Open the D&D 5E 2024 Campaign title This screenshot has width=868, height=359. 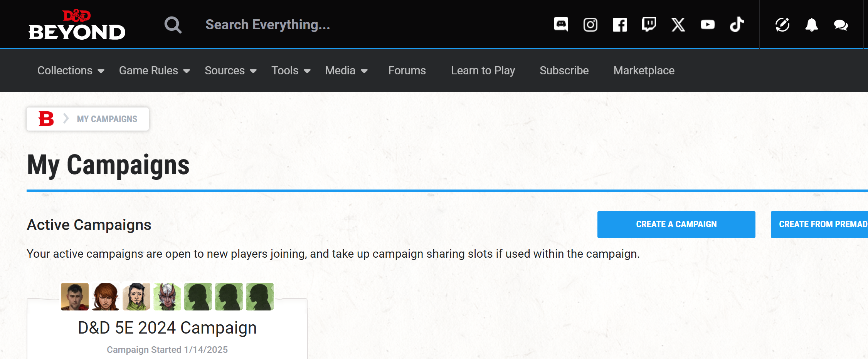coord(167,328)
